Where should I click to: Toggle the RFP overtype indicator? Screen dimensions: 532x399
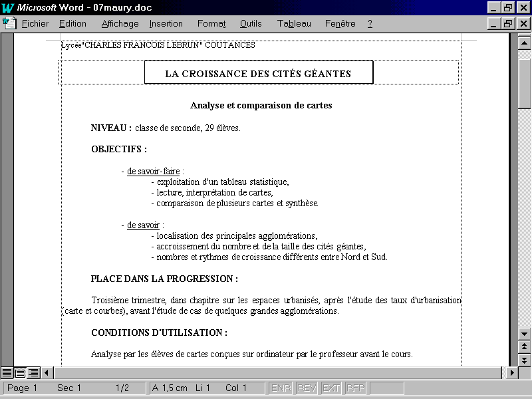click(355, 388)
